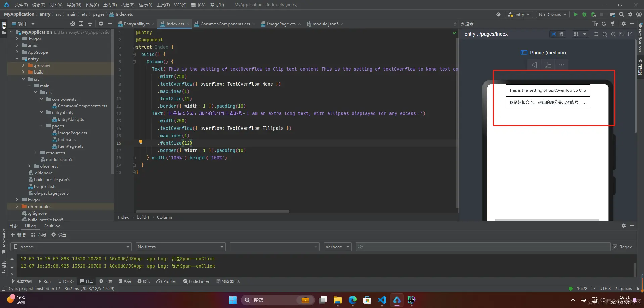Open the 文件(F) menu
The width and height of the screenshot is (644, 308).
click(21, 5)
